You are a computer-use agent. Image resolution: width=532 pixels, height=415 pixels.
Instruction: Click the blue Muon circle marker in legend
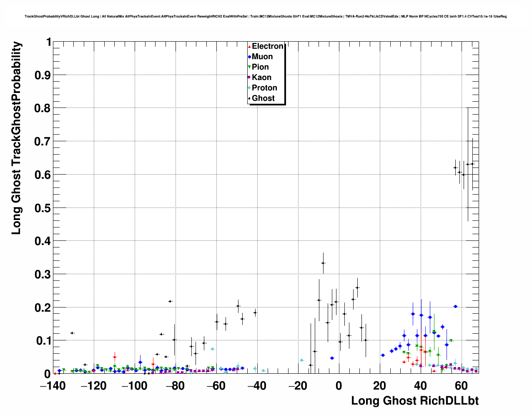click(249, 57)
